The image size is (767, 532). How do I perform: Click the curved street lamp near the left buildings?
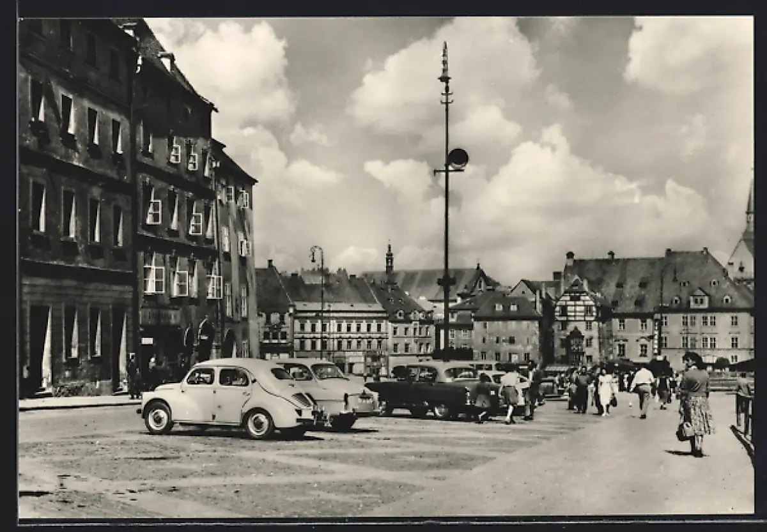317,255
